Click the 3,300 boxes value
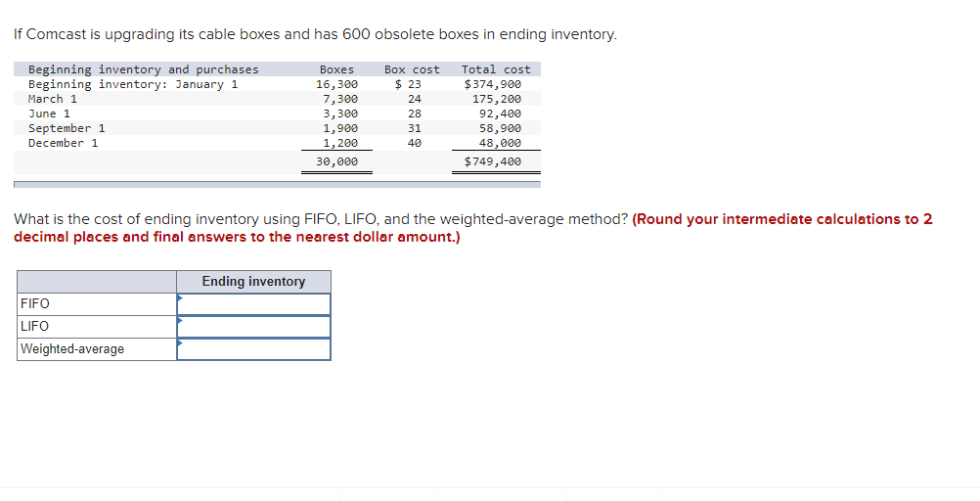The height and width of the screenshot is (501, 980). 340,114
